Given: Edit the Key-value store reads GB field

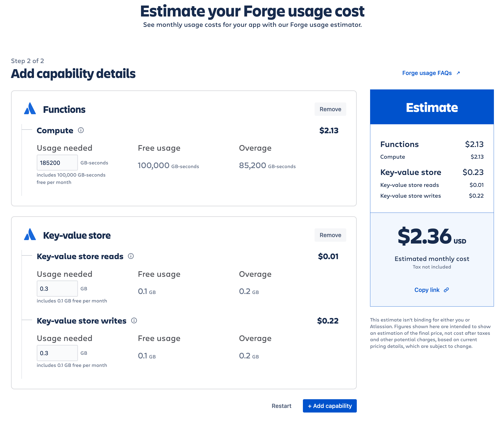Looking at the screenshot, I should tap(57, 288).
